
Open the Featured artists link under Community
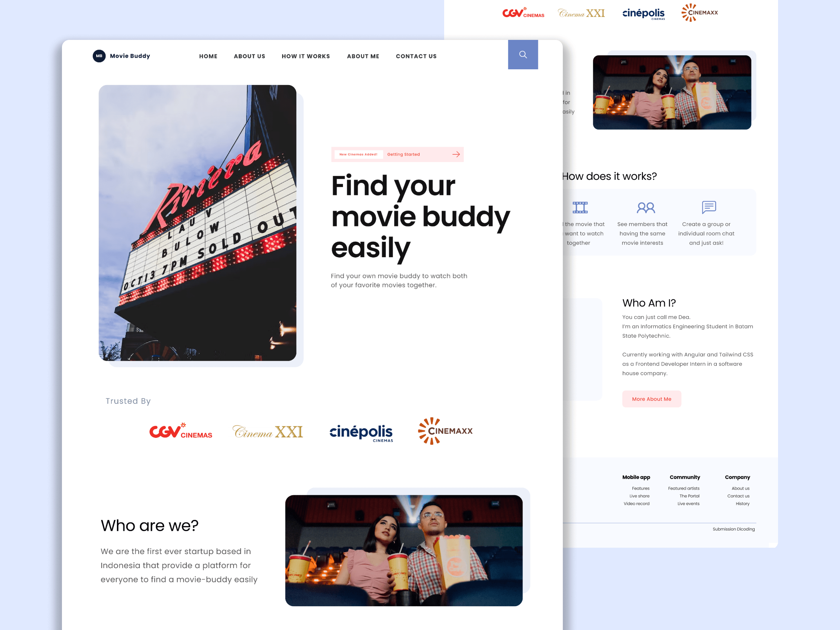coord(684,488)
